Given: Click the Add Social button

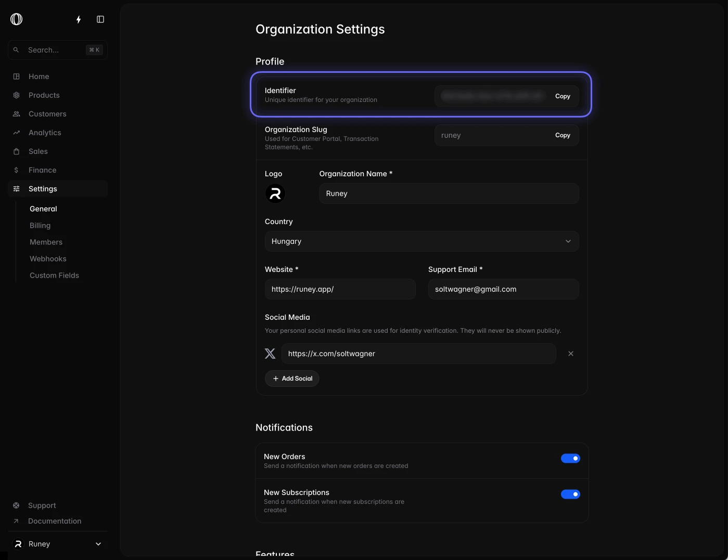Looking at the screenshot, I should pyautogui.click(x=292, y=379).
